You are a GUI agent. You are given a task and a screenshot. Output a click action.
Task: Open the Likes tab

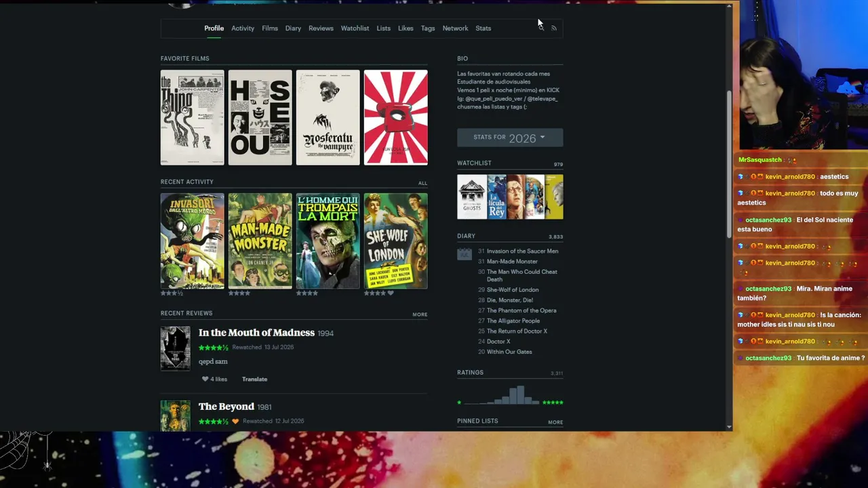point(406,28)
